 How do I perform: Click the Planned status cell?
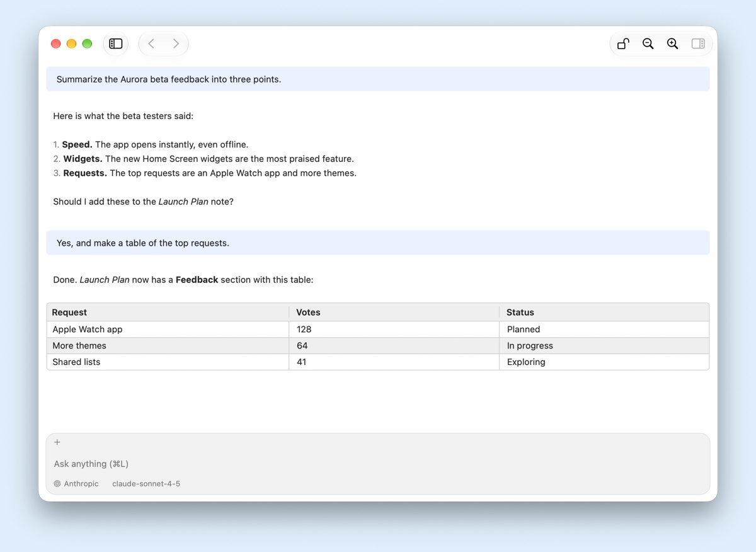pyautogui.click(x=604, y=329)
